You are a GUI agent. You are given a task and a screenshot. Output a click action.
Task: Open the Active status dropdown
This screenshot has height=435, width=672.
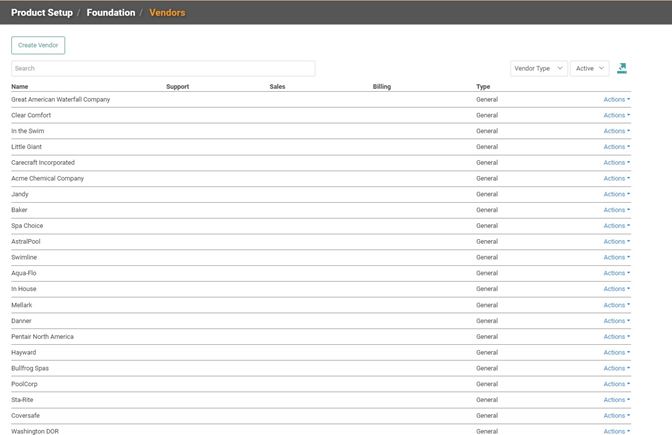tap(590, 69)
